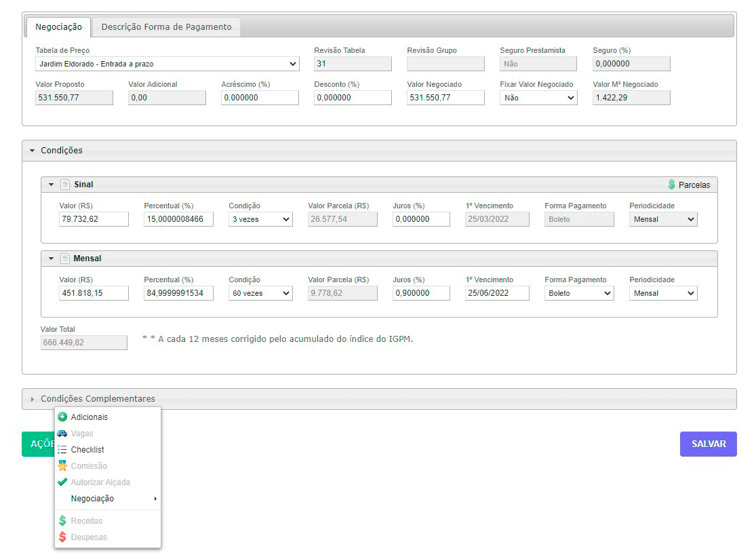Click the green checkmark Autorizar Alçada icon
The width and height of the screenshot is (756, 553).
[62, 482]
